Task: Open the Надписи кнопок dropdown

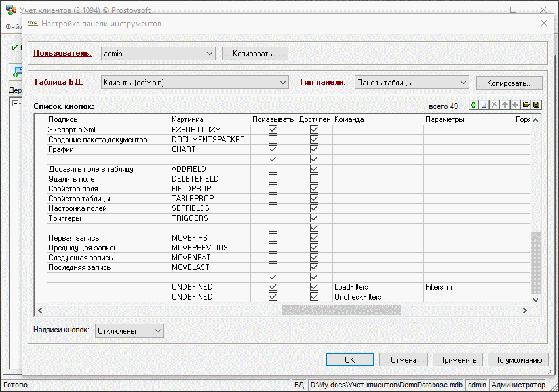Action: pyautogui.click(x=157, y=331)
